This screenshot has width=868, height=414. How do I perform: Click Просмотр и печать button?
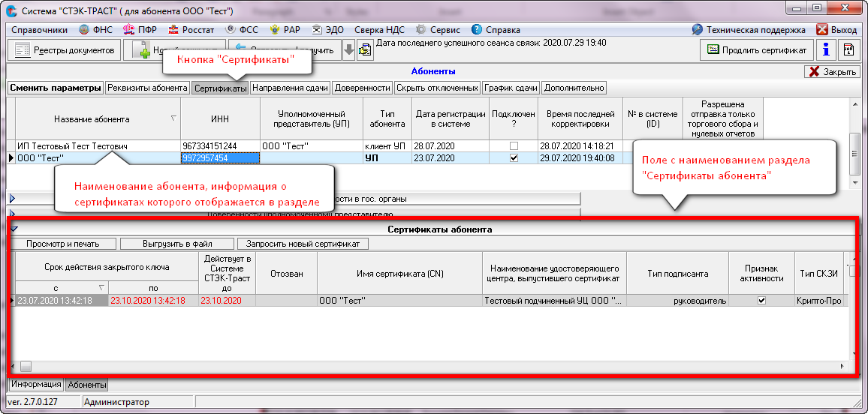(x=62, y=244)
